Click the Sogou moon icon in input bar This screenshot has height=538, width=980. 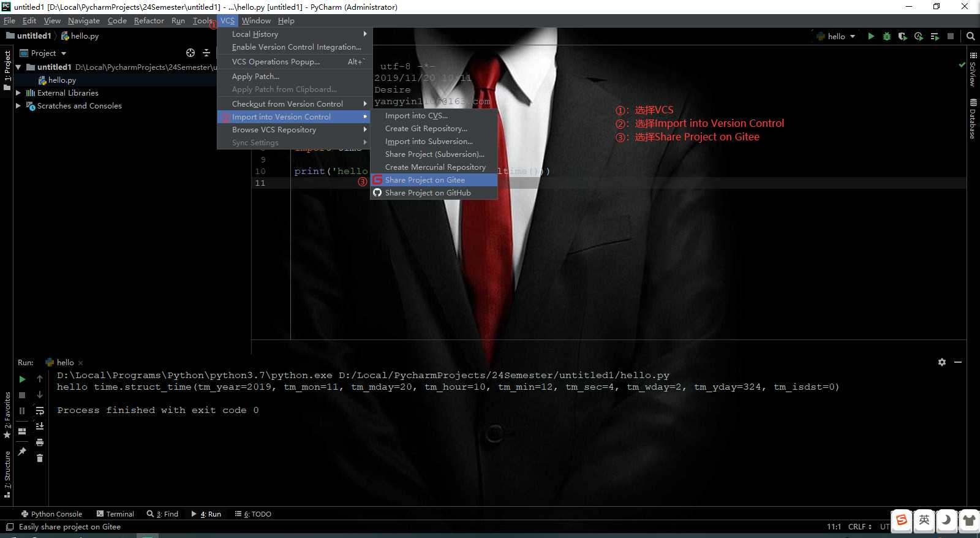(x=946, y=520)
